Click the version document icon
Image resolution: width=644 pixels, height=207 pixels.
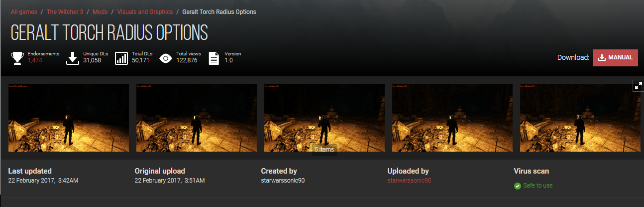pyautogui.click(x=214, y=58)
